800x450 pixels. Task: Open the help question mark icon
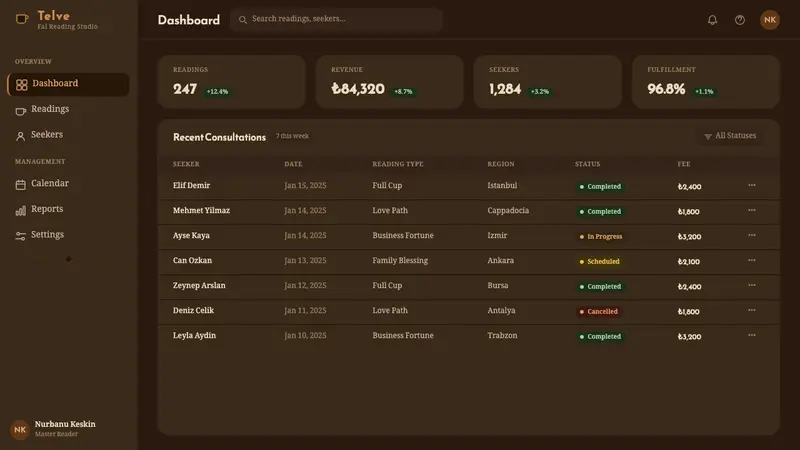click(739, 20)
